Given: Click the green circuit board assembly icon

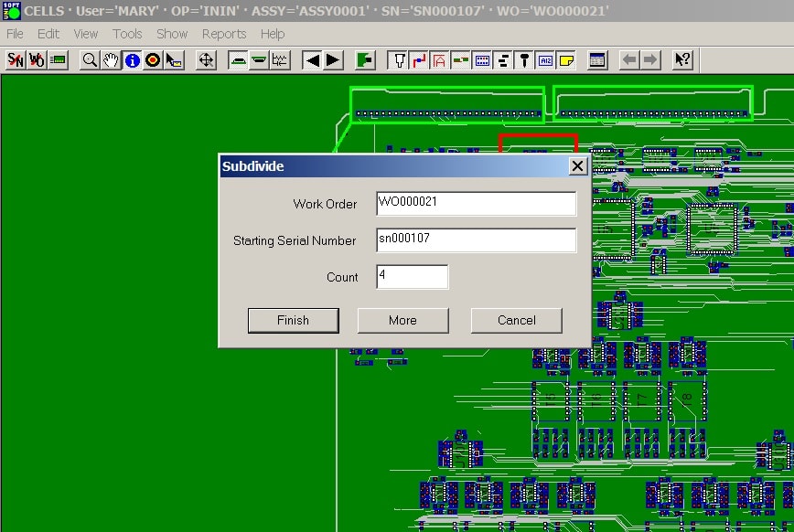Looking at the screenshot, I should point(59,60).
